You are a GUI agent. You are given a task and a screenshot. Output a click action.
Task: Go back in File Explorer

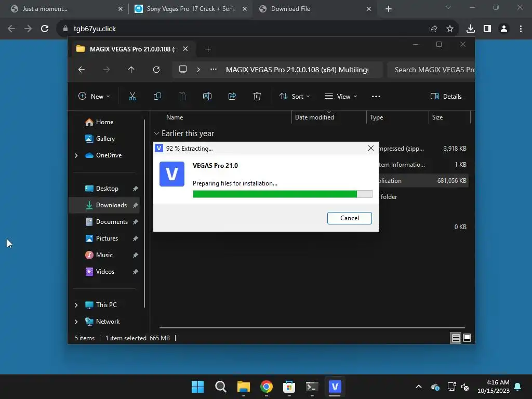82,70
